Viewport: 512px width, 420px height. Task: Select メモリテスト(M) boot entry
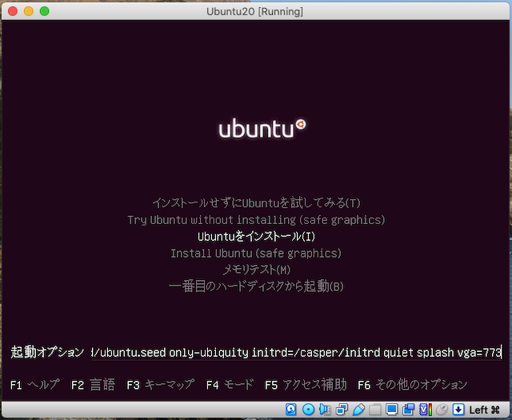tap(256, 270)
